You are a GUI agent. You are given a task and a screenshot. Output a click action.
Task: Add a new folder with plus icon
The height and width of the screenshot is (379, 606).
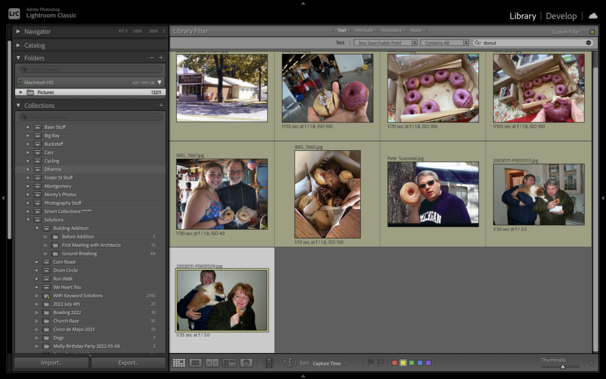click(x=161, y=58)
